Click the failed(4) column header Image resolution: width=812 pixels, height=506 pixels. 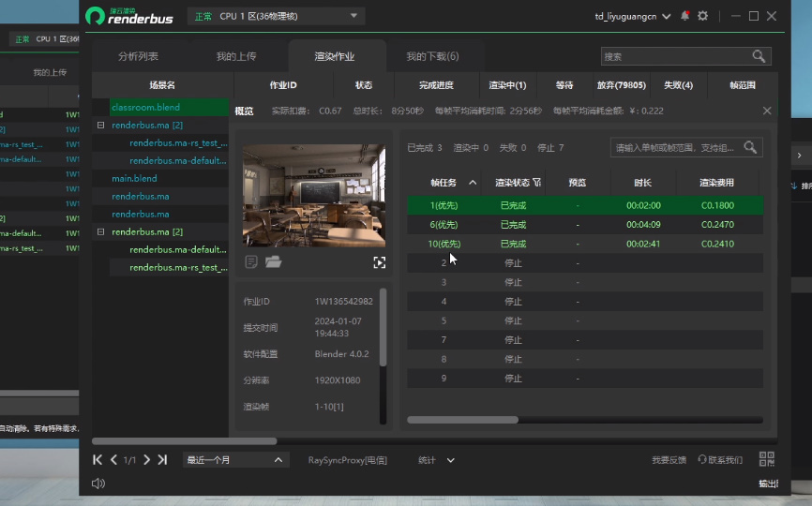point(679,85)
